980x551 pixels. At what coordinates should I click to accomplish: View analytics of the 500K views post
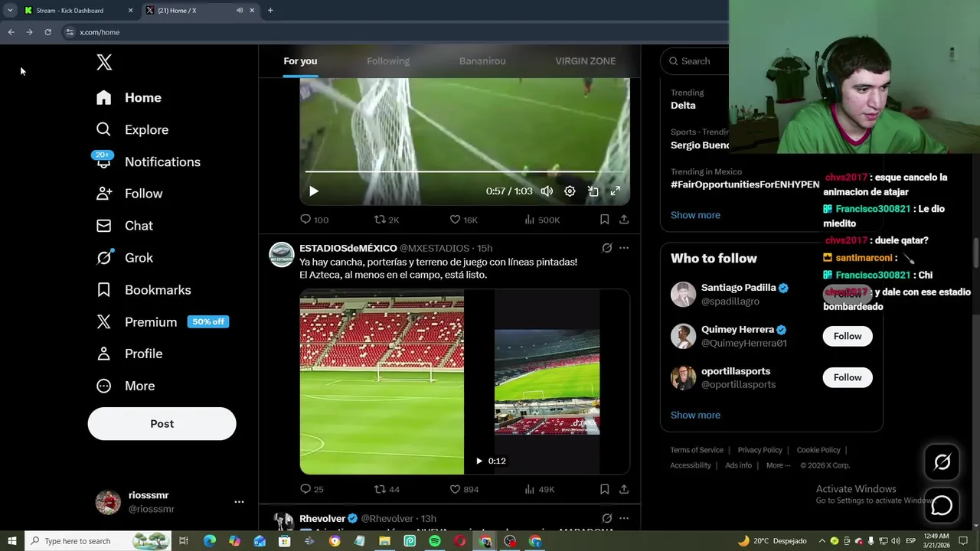pos(542,220)
